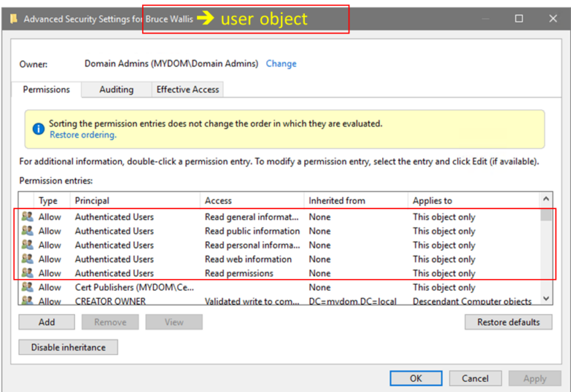Click the group icon on the Read public information row
This screenshot has width=571, height=392.
[x=28, y=231]
